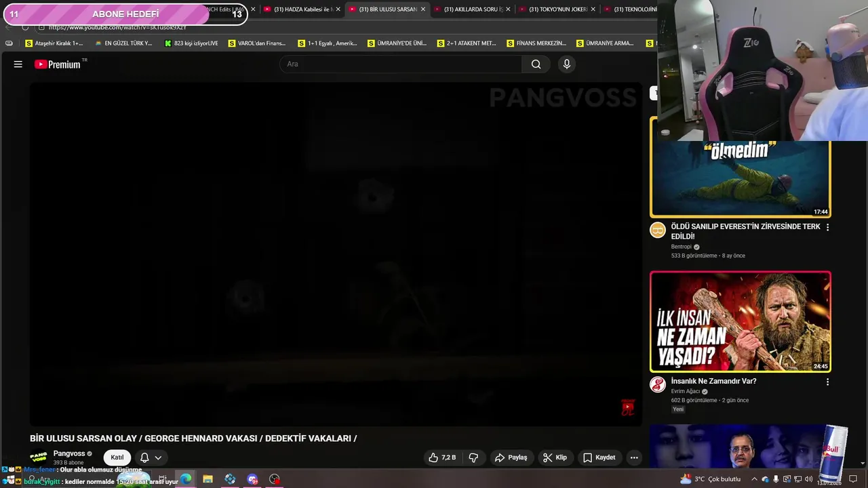868x488 pixels.
Task: Share the video via Paylaş
Action: point(511,457)
